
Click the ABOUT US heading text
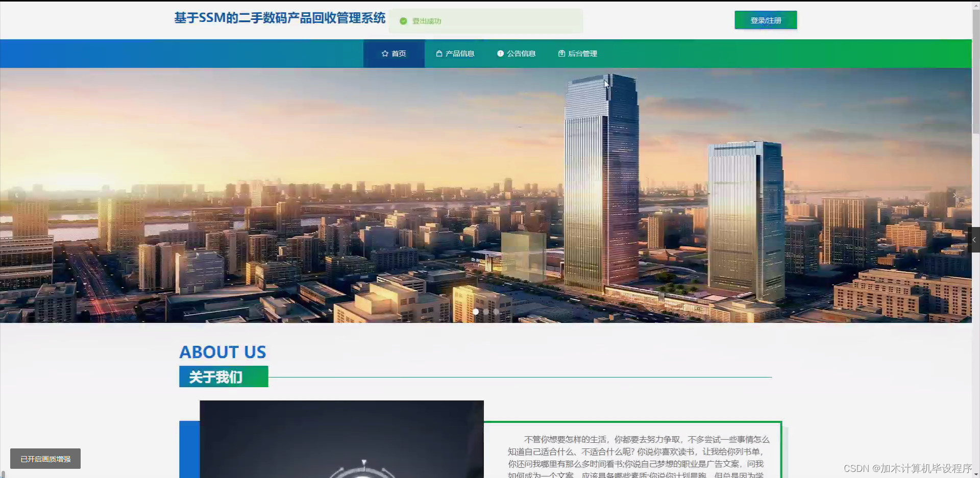223,352
